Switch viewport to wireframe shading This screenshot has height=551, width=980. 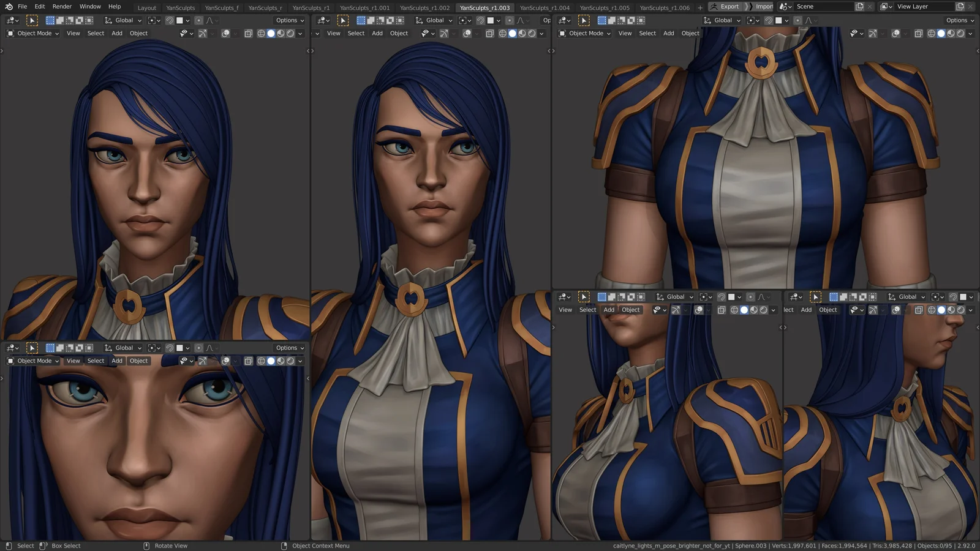(x=260, y=34)
